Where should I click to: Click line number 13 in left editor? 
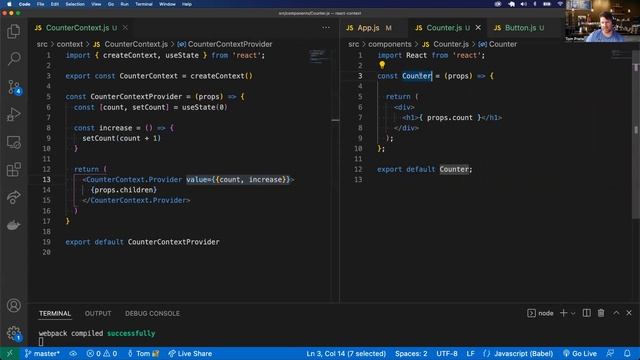[47, 180]
